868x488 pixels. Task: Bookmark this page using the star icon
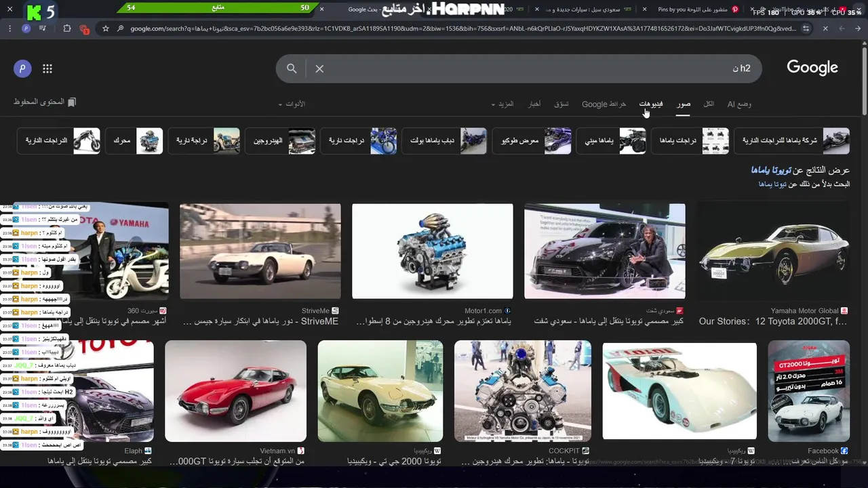tap(106, 28)
